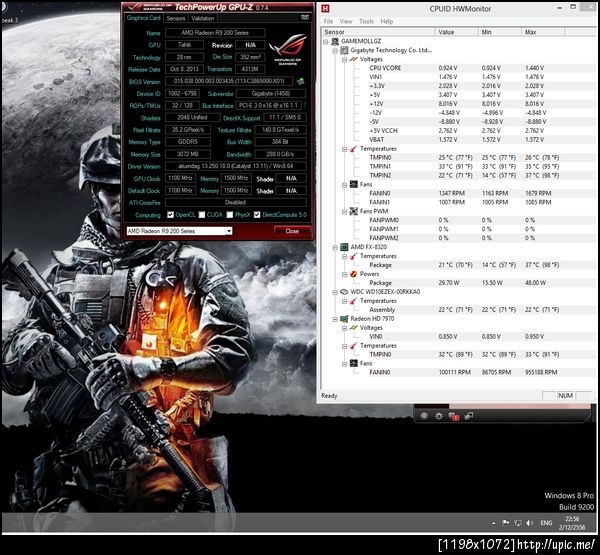
Task: Click the Sensor column header
Action: [x=378, y=32]
